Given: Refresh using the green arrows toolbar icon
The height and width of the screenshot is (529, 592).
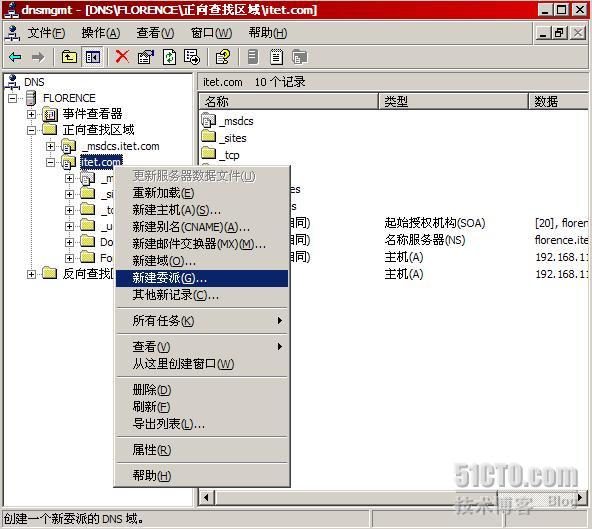Looking at the screenshot, I should [169, 57].
